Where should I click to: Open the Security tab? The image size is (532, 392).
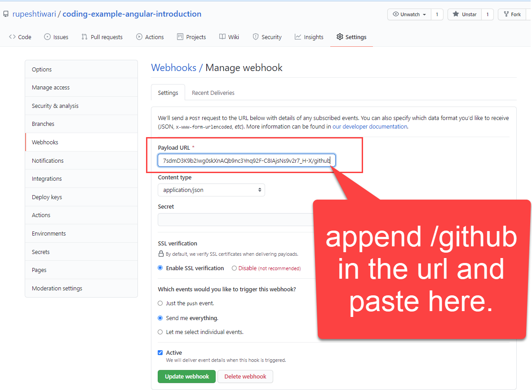click(267, 37)
